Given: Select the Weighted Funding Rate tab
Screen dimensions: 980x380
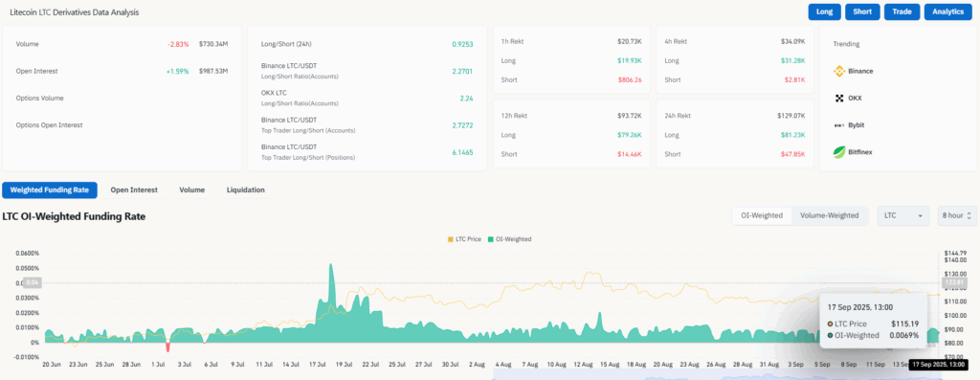Looking at the screenshot, I should point(50,190).
